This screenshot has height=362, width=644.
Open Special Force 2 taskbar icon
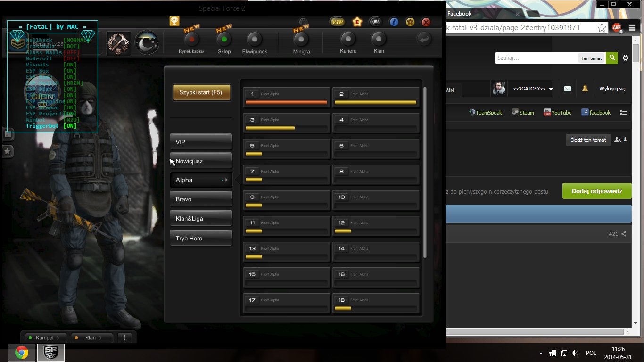click(x=51, y=353)
